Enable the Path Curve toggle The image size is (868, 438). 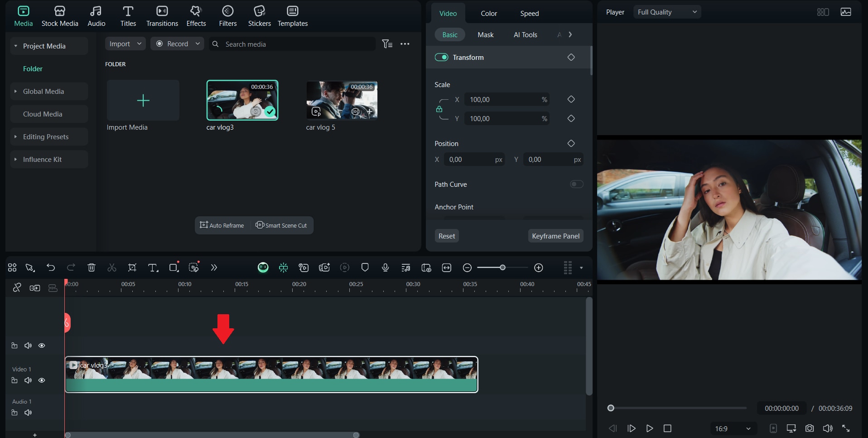576,184
